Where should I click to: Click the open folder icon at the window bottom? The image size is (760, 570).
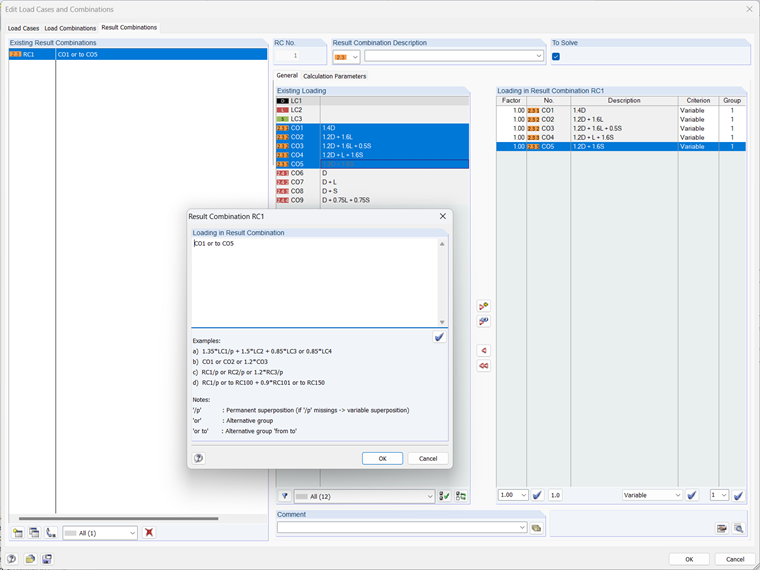[x=30, y=559]
